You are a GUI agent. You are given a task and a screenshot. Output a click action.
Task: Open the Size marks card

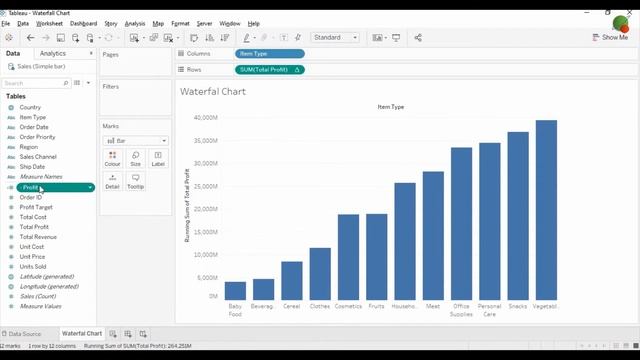[x=136, y=158]
